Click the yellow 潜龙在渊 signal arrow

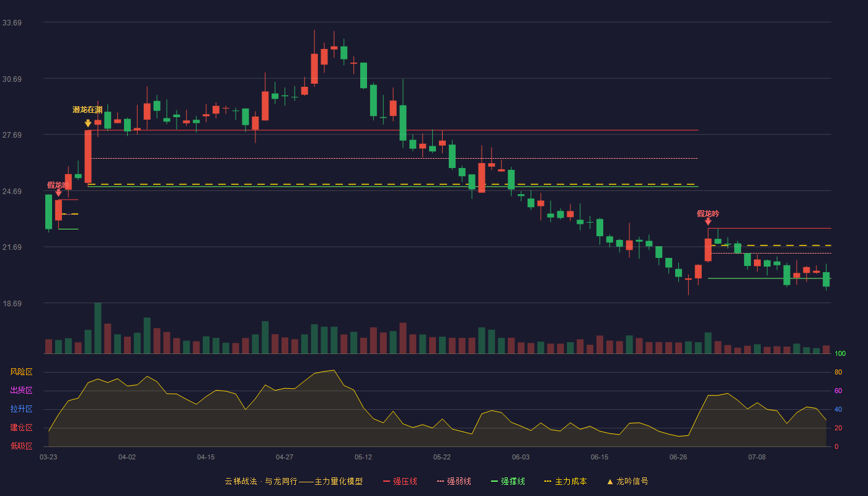(x=88, y=123)
